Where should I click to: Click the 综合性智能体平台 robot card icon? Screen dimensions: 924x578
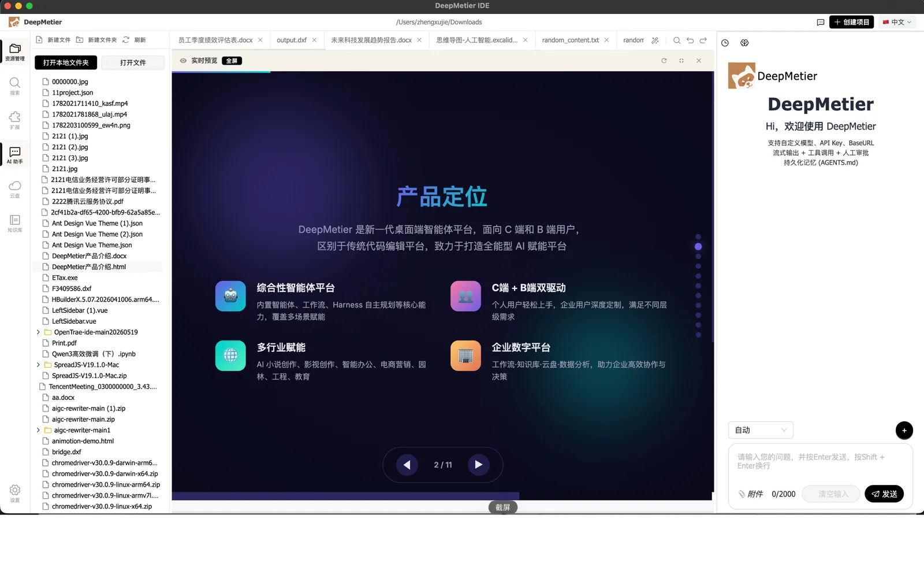pos(230,296)
